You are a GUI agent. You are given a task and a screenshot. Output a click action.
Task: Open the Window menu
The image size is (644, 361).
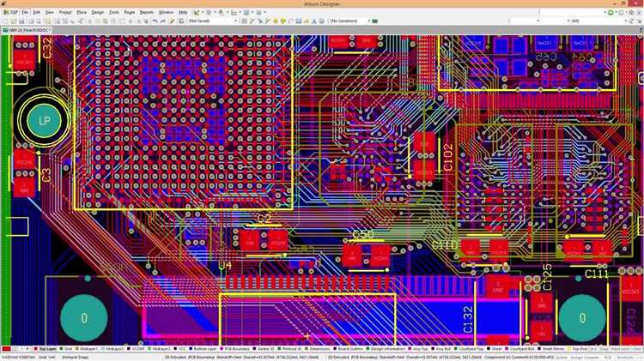[x=166, y=12]
